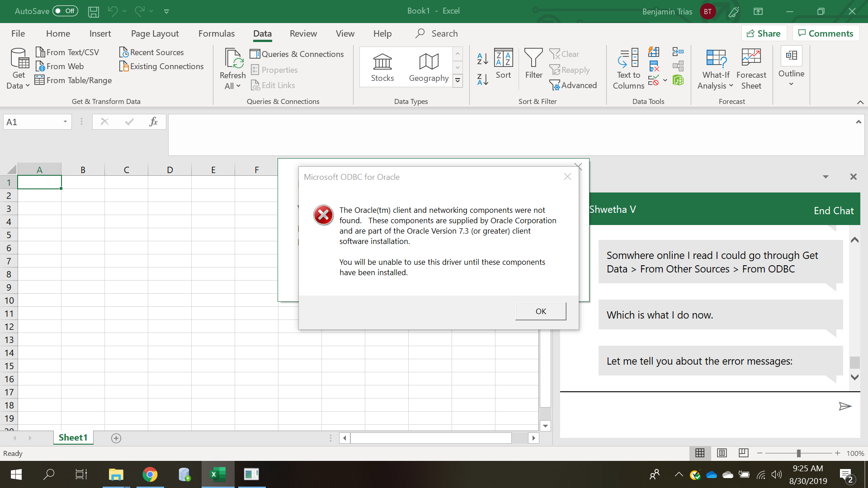The image size is (868, 488).
Task: Click From Web data source
Action: point(60,66)
